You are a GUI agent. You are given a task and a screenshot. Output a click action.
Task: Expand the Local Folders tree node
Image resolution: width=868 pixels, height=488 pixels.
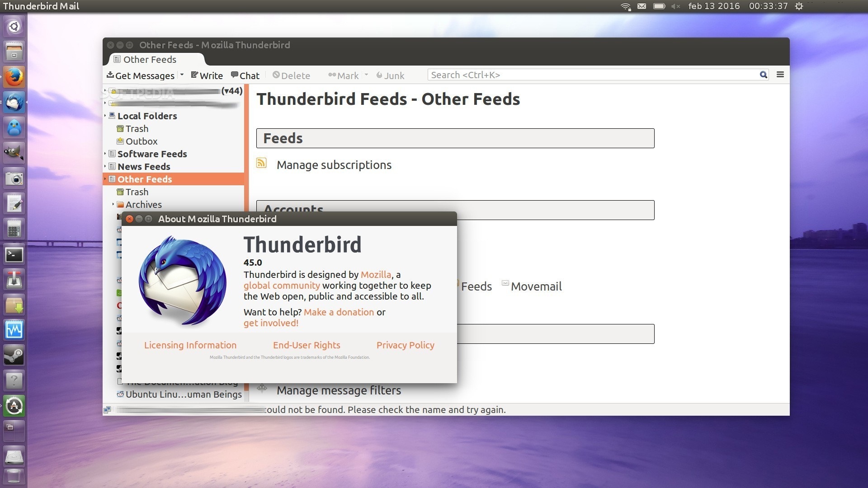pos(105,116)
